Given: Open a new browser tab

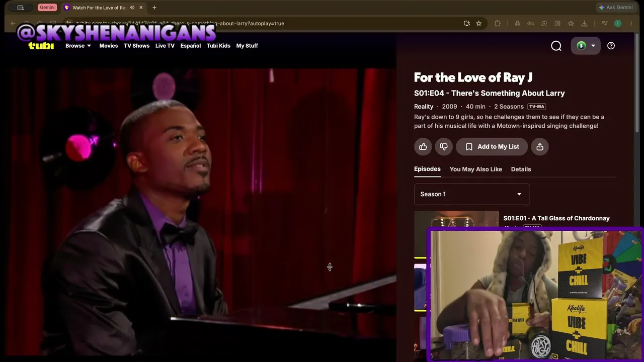Looking at the screenshot, I should coord(154,8).
